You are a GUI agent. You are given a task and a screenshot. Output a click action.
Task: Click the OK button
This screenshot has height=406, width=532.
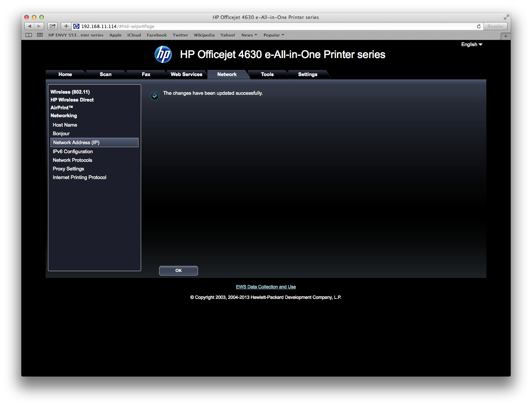pos(179,270)
